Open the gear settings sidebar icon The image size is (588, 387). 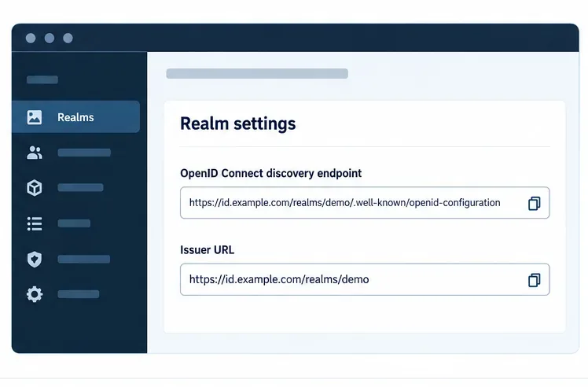tap(35, 294)
